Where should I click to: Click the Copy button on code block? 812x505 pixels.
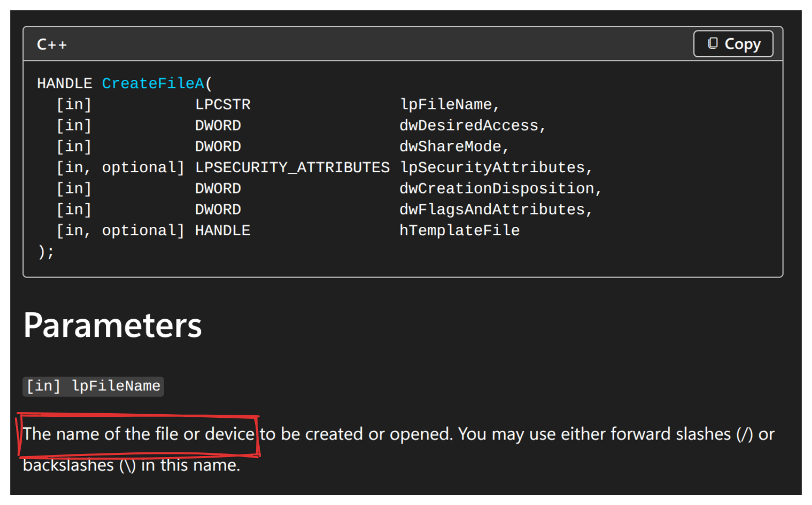click(x=733, y=44)
